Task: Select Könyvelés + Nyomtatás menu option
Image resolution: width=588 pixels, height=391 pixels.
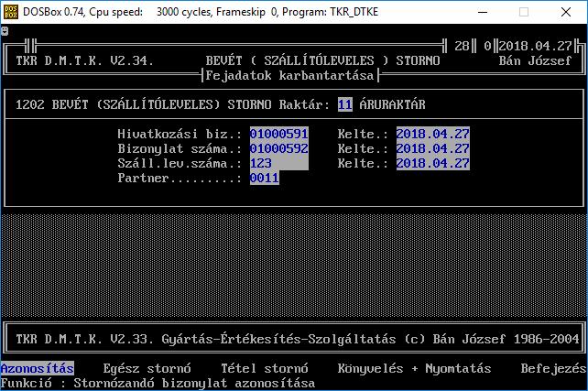Action: pos(414,368)
